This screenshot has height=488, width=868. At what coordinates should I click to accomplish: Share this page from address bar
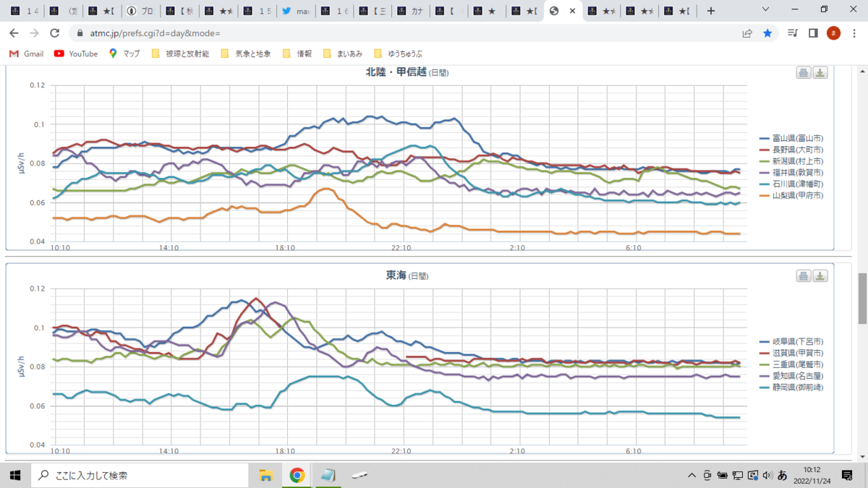pos(747,33)
